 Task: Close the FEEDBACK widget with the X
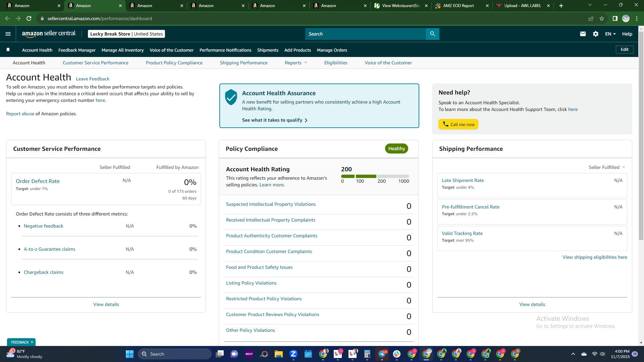32,342
